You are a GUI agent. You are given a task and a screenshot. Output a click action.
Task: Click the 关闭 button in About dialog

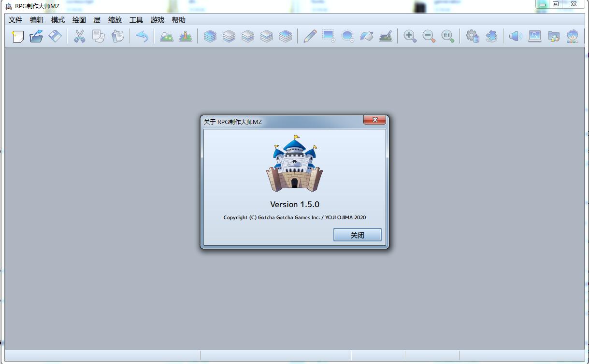point(358,235)
